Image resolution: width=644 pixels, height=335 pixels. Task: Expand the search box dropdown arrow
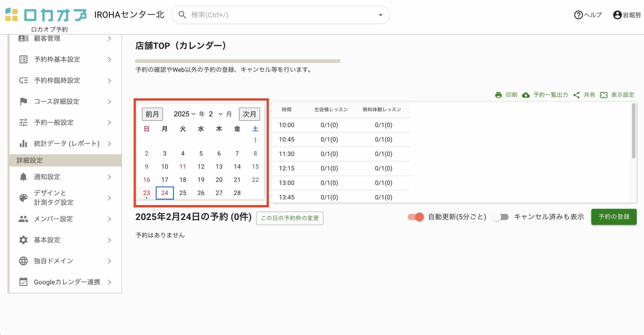[380, 15]
